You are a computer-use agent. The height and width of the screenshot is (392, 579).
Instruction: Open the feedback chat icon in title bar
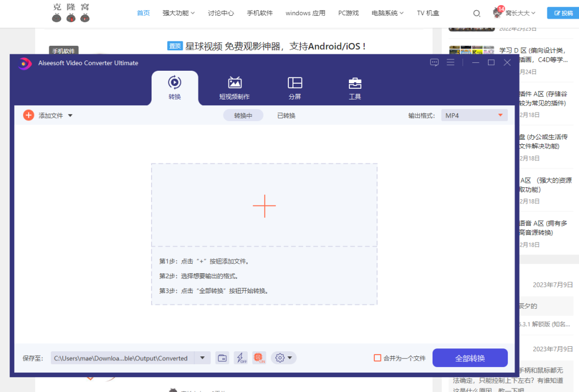(x=434, y=62)
